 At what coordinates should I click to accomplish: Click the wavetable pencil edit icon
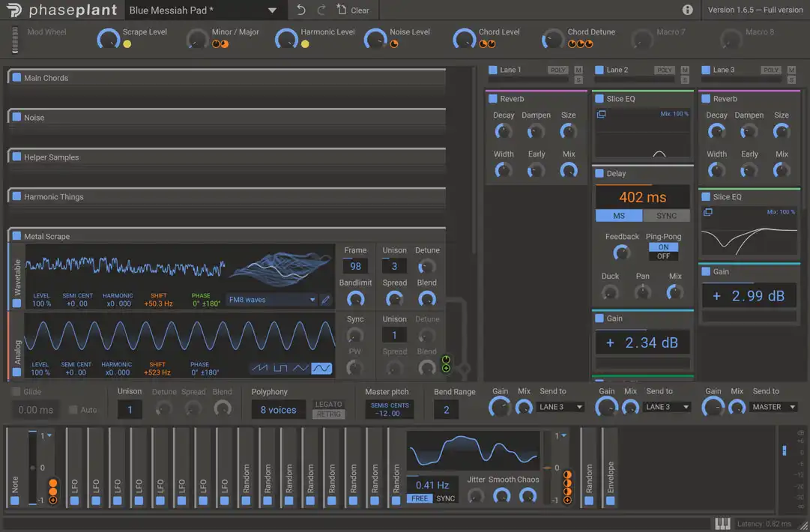pyautogui.click(x=325, y=300)
